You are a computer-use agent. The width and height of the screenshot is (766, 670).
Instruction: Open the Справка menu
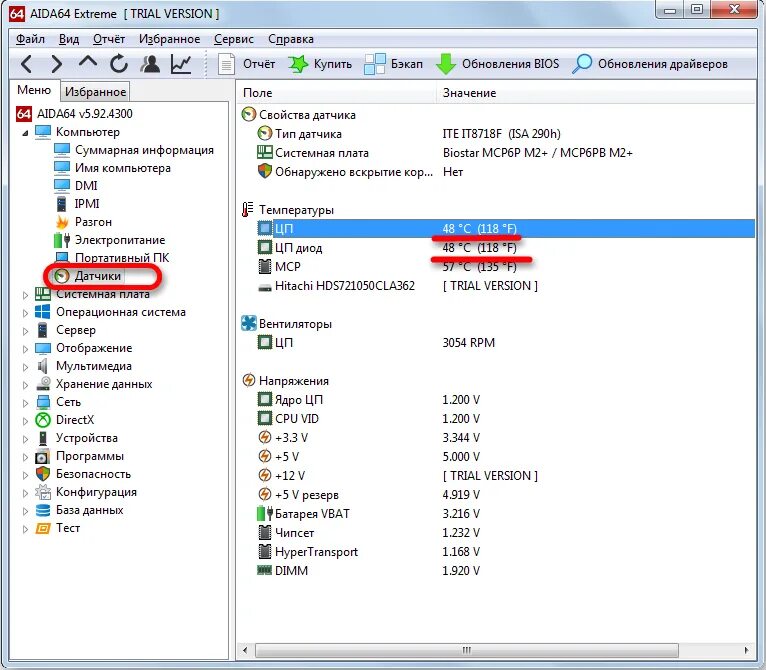click(x=291, y=39)
